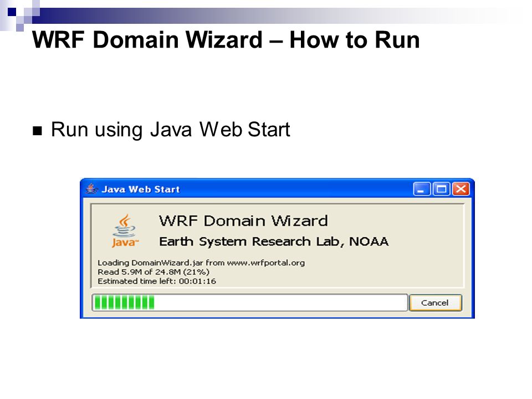The width and height of the screenshot is (532, 399).
Task: Click "Read 5.9M of 24.8M (21%)" status
Action: click(x=154, y=272)
